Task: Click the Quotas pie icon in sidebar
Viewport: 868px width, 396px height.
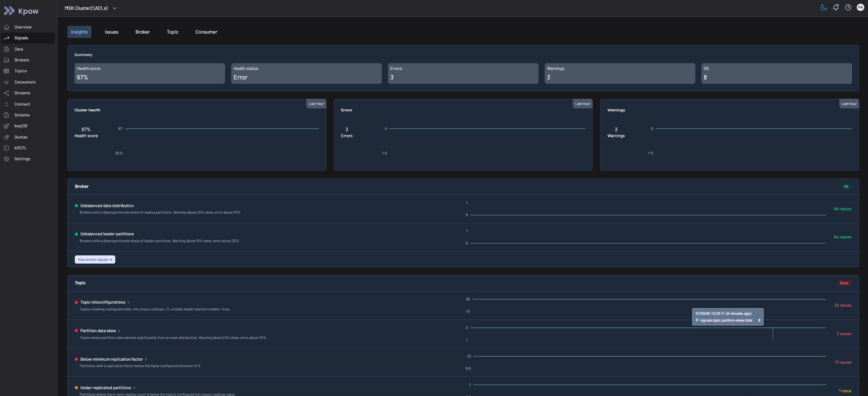Action: (x=6, y=137)
